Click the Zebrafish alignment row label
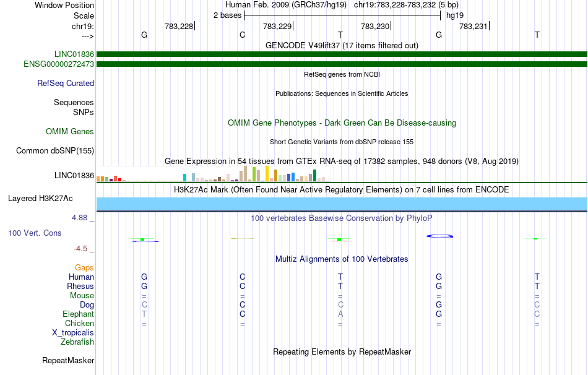Image resolution: width=588 pixels, height=375 pixels. click(x=77, y=342)
